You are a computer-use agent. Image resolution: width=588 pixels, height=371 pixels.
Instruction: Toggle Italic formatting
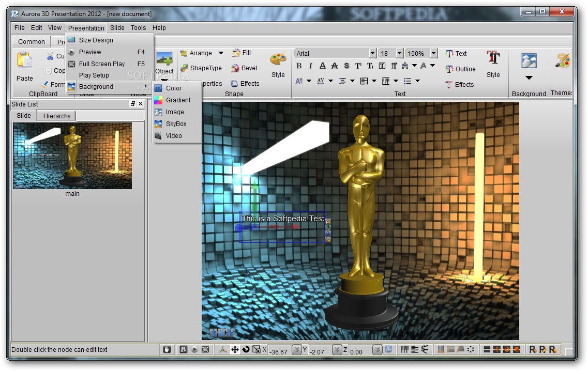pos(310,66)
